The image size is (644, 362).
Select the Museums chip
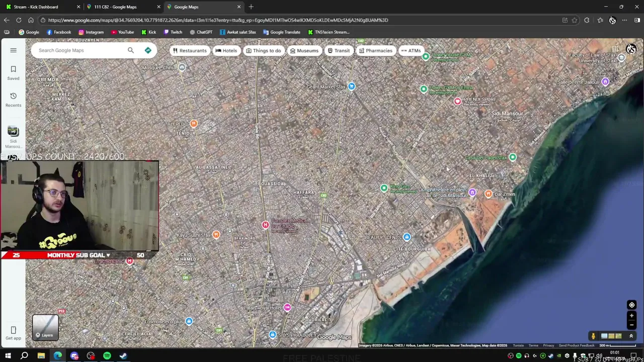point(304,51)
